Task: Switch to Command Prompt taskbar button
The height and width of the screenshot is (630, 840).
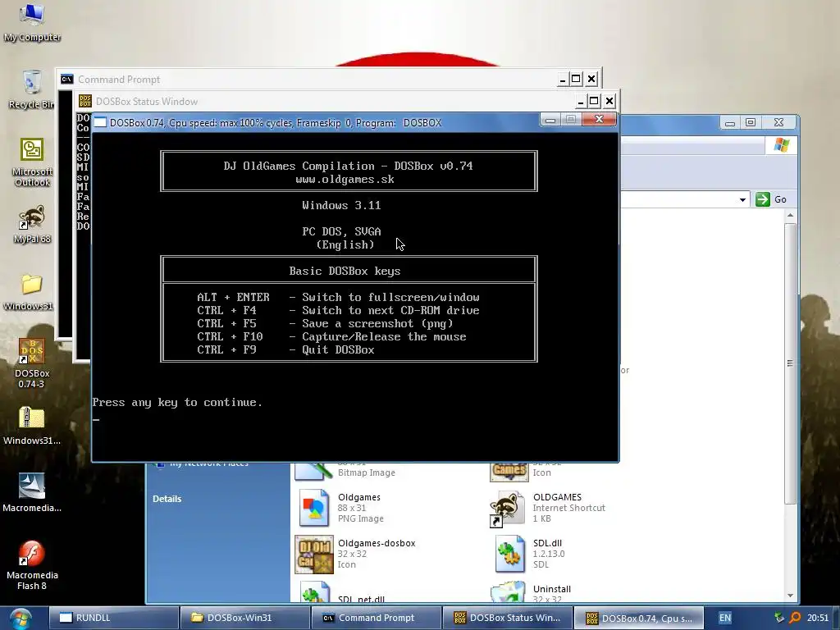Action: tap(376, 618)
